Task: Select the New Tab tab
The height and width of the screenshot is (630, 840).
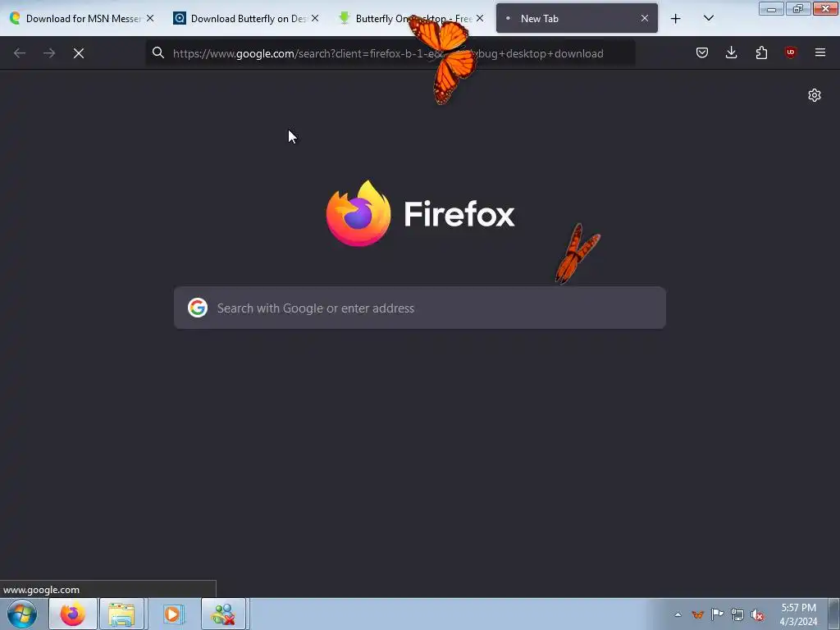Action: coord(577,18)
